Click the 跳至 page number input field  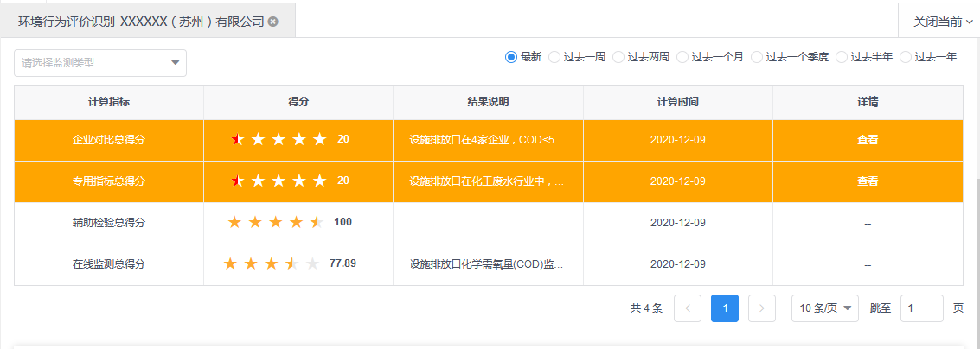[x=921, y=308]
